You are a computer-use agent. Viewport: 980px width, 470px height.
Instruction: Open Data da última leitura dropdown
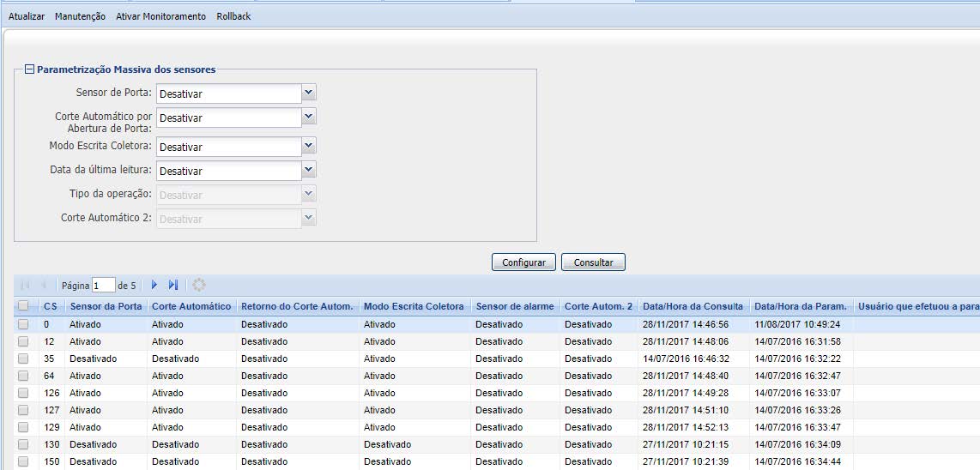coord(309,170)
